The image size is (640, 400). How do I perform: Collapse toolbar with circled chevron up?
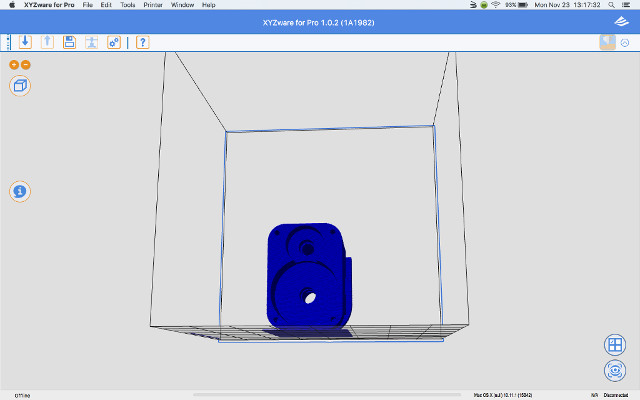coord(624,42)
